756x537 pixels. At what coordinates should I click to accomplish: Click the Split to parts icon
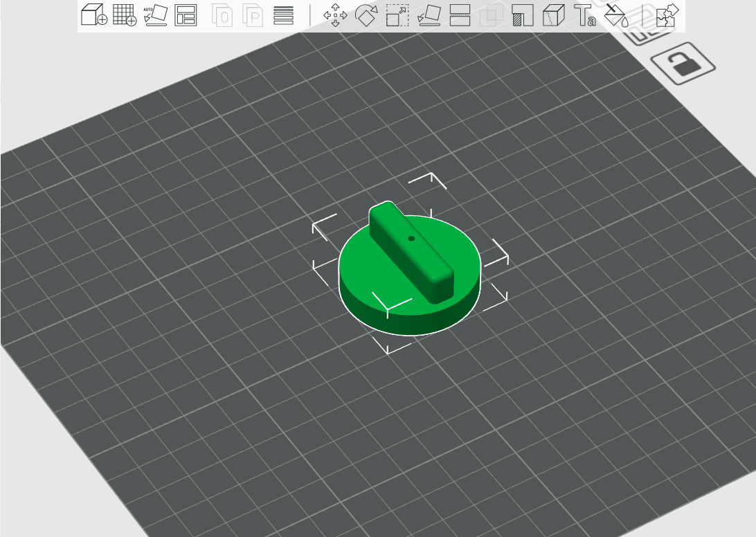tap(253, 16)
